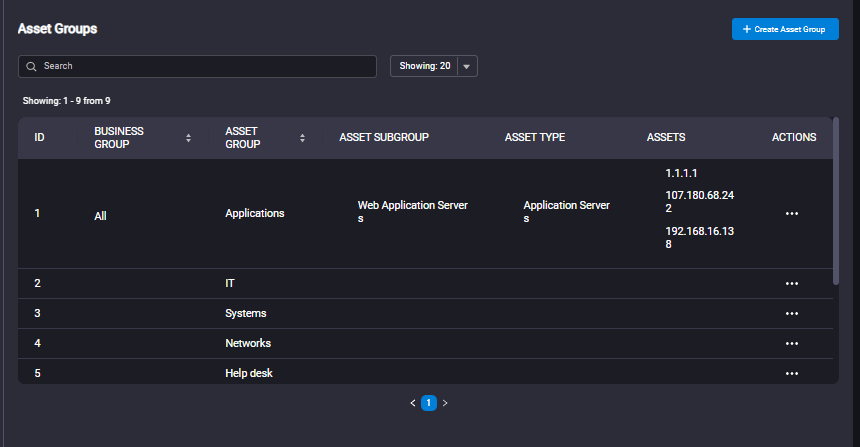Click the table vertical scrollbar
The height and width of the screenshot is (447, 860).
(x=836, y=201)
